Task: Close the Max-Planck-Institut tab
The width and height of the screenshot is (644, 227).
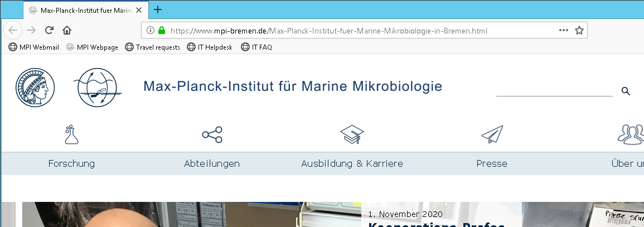Action: click(140, 10)
